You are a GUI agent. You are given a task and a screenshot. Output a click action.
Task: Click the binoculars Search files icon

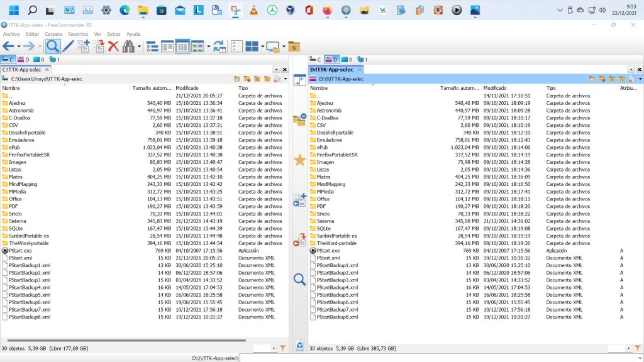(x=128, y=47)
